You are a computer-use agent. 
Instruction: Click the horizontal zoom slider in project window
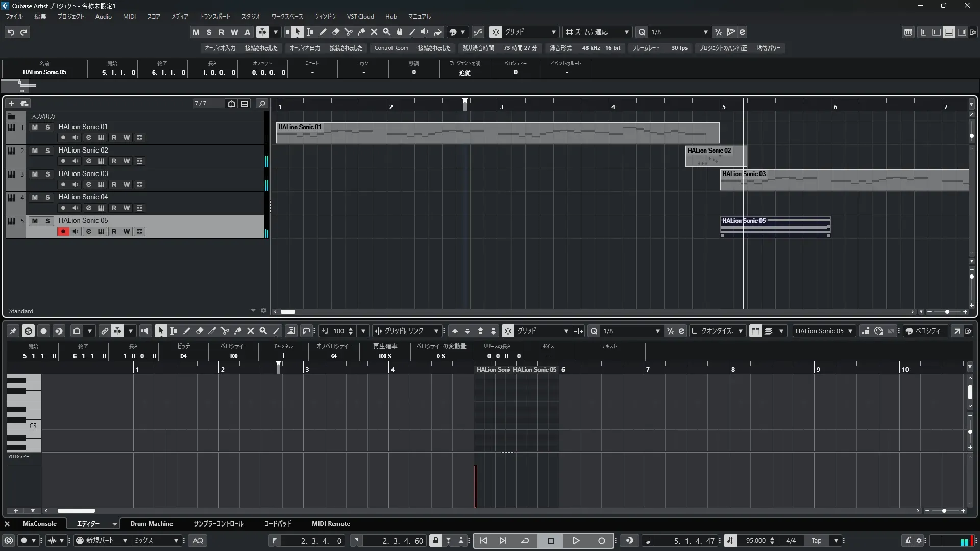(x=947, y=312)
